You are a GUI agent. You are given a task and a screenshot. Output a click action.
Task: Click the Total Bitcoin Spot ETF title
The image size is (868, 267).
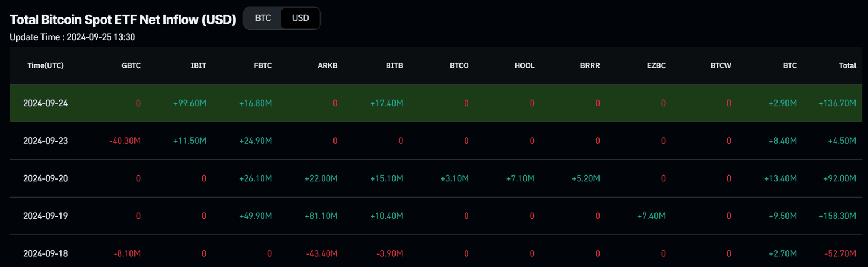pyautogui.click(x=123, y=19)
